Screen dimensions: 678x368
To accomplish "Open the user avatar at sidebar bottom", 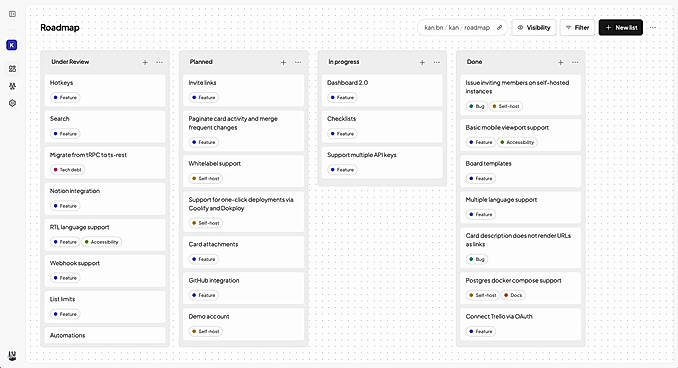I will (13, 356).
